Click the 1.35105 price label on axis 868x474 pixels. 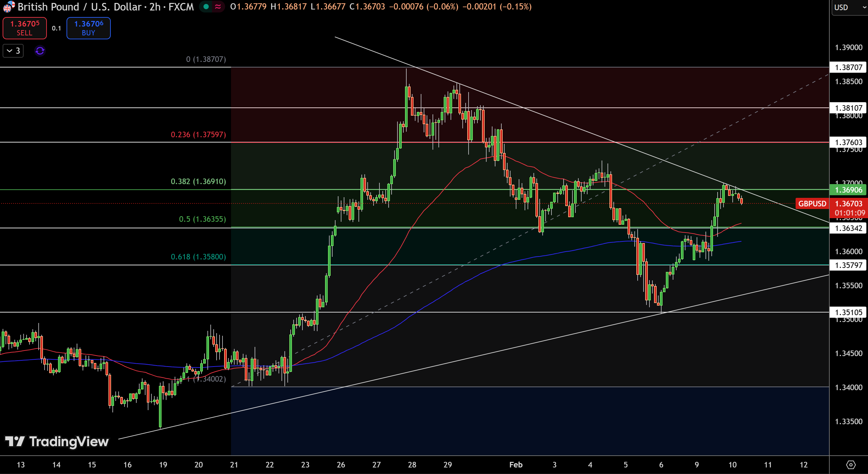848,312
